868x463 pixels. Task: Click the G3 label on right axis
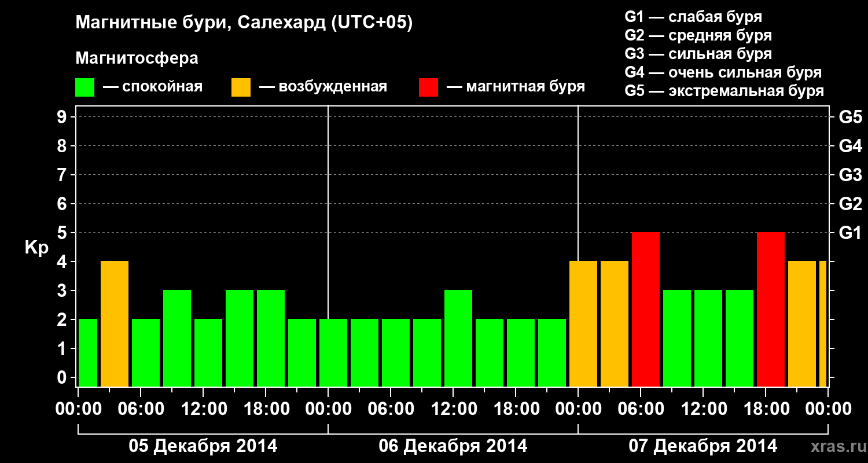850,175
